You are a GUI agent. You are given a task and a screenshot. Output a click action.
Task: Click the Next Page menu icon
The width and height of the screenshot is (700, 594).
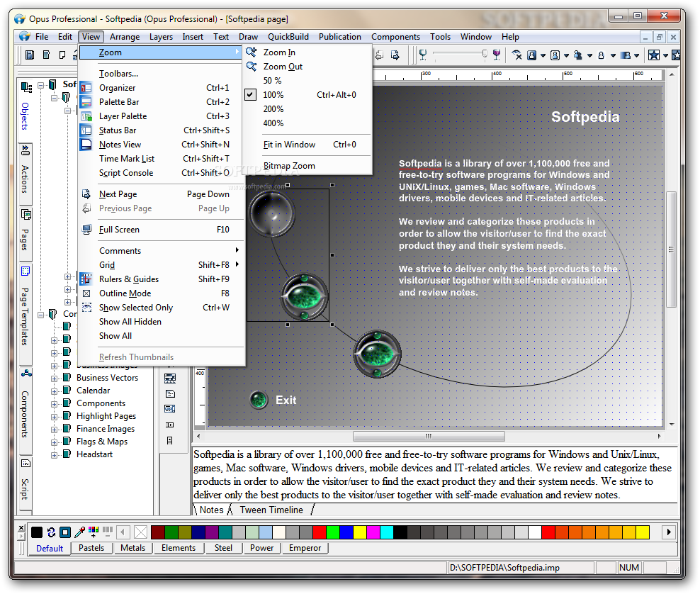pos(86,194)
